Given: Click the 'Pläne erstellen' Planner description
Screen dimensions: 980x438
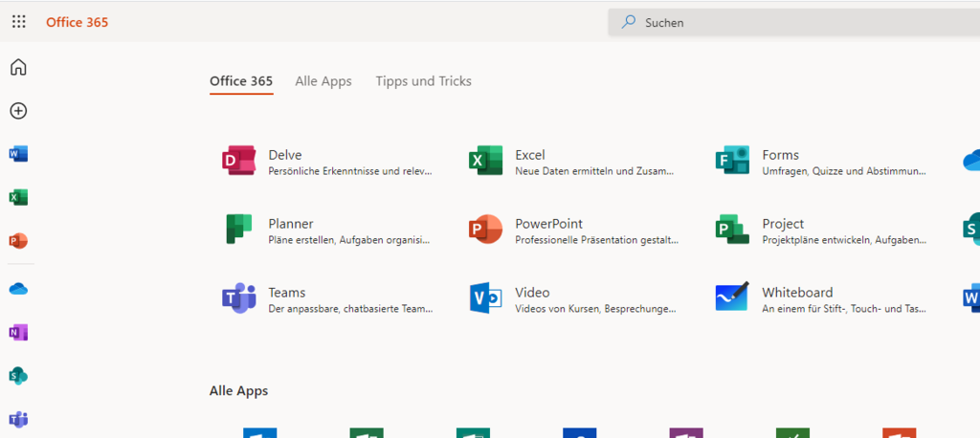Looking at the screenshot, I should point(349,240).
